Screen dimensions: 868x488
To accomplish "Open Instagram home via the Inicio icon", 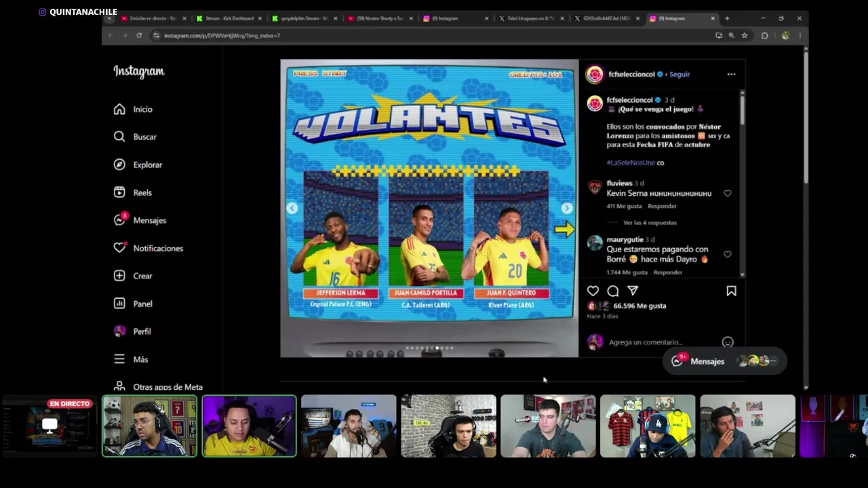I will (x=119, y=109).
